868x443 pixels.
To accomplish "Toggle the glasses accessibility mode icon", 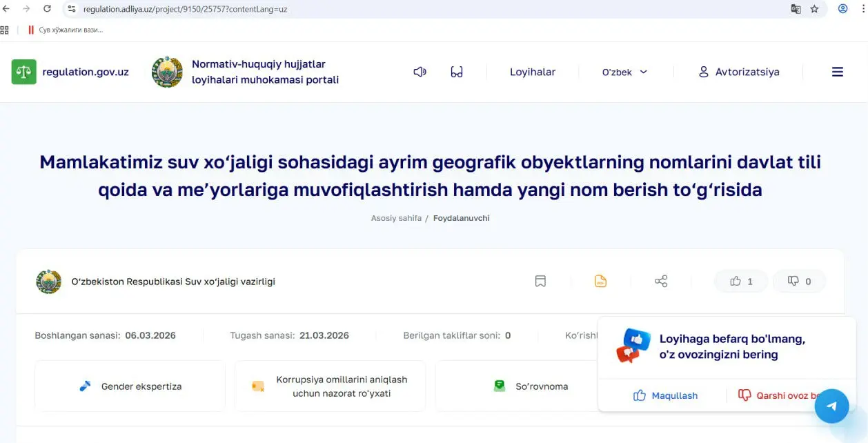I will click(x=456, y=72).
